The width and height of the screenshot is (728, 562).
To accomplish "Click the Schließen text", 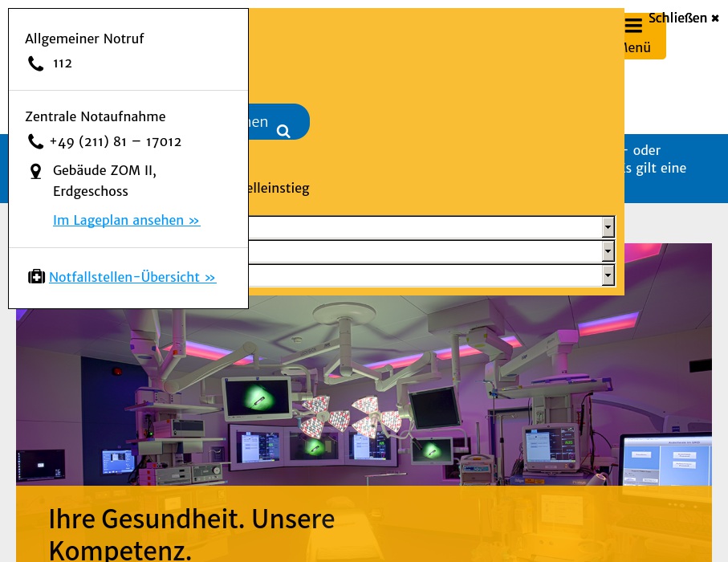I will 677,18.
